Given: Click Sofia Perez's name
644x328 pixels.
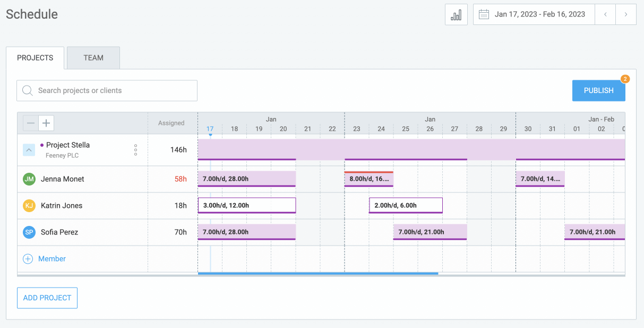Looking at the screenshot, I should pyautogui.click(x=59, y=232).
